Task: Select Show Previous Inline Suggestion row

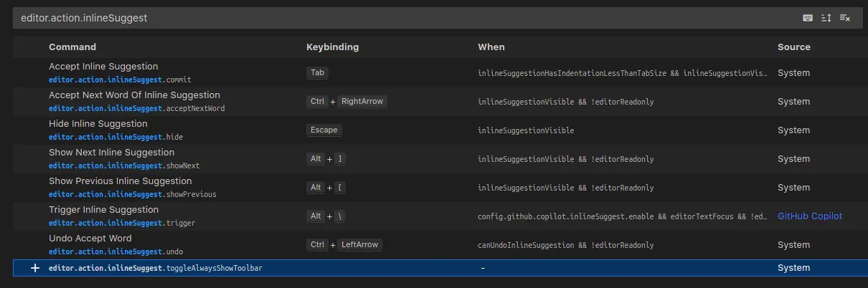Action: coord(120,181)
